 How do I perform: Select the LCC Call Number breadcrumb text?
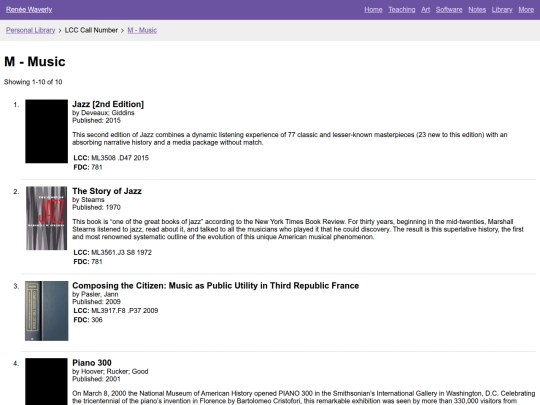91,30
